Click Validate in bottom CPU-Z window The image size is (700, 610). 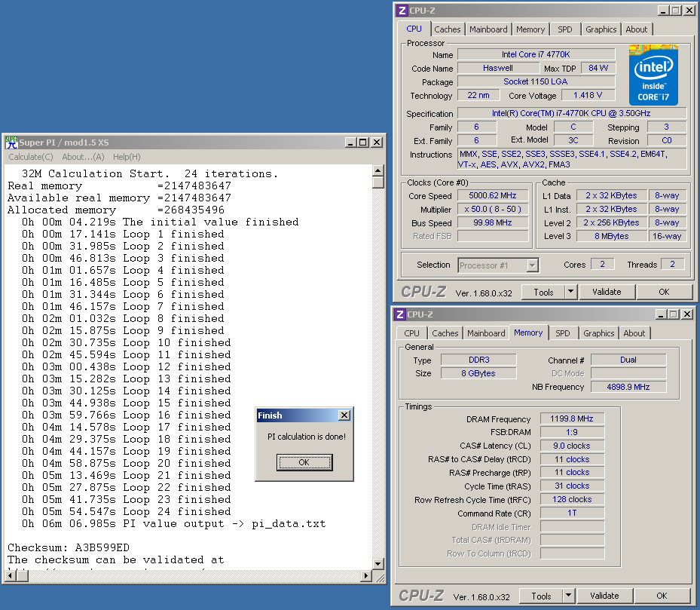click(x=604, y=596)
